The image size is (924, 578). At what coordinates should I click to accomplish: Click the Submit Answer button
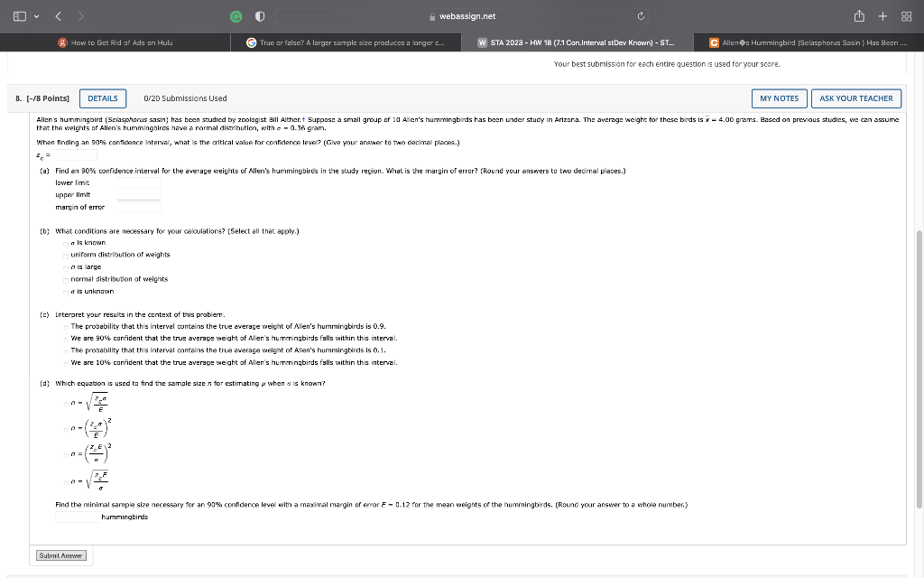click(60, 555)
